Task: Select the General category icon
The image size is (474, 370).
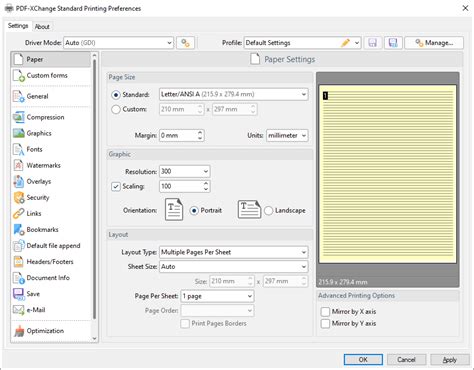Action: [18, 96]
